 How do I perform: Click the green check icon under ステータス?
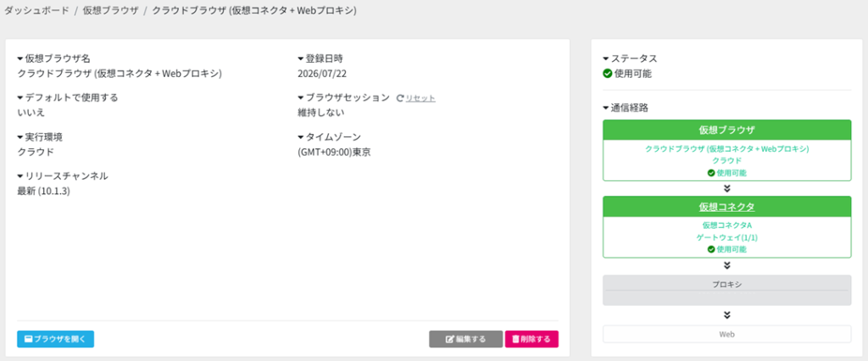(x=607, y=73)
